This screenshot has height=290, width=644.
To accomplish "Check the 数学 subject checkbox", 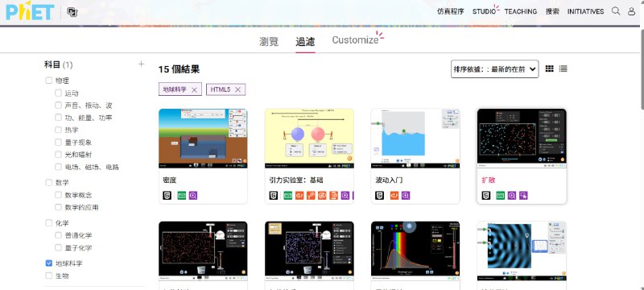I will pyautogui.click(x=49, y=182).
